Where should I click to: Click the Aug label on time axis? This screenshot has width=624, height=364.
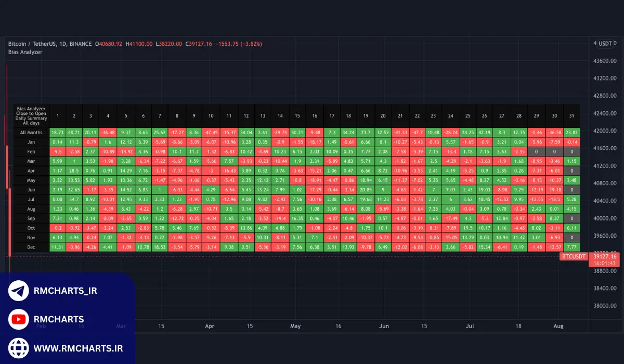[x=558, y=327]
